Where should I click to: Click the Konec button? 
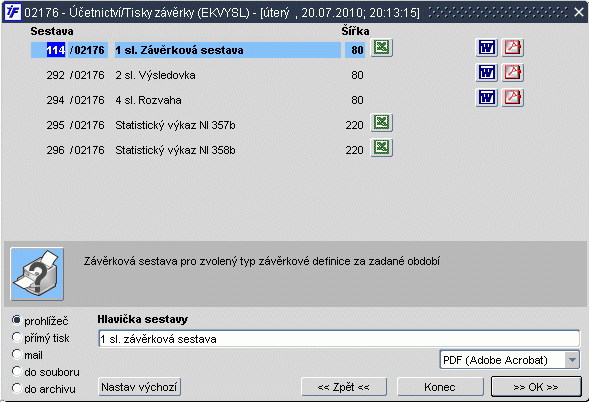point(440,387)
